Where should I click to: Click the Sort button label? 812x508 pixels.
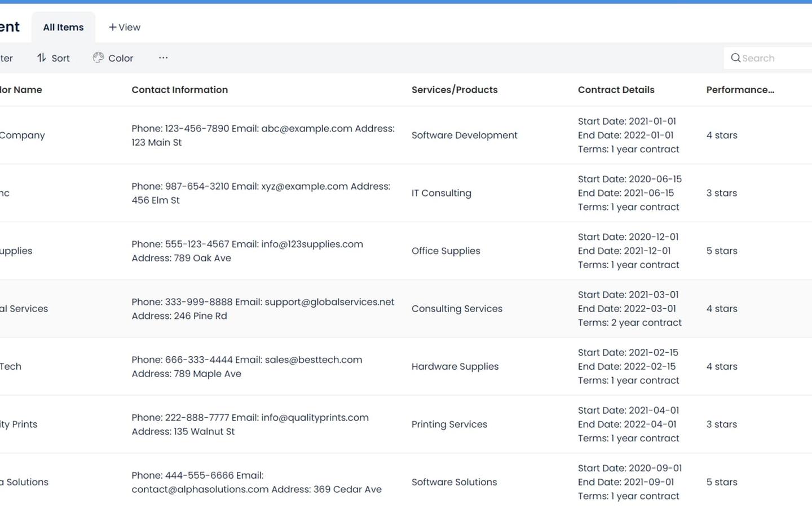(x=60, y=58)
